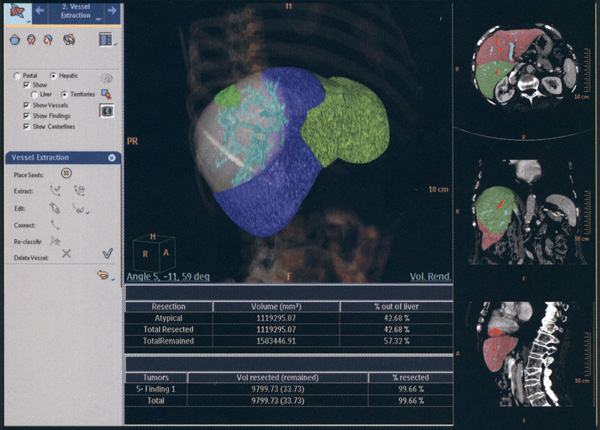Image resolution: width=600 pixels, height=430 pixels.
Task: Select the Portal radio button
Action: point(17,76)
